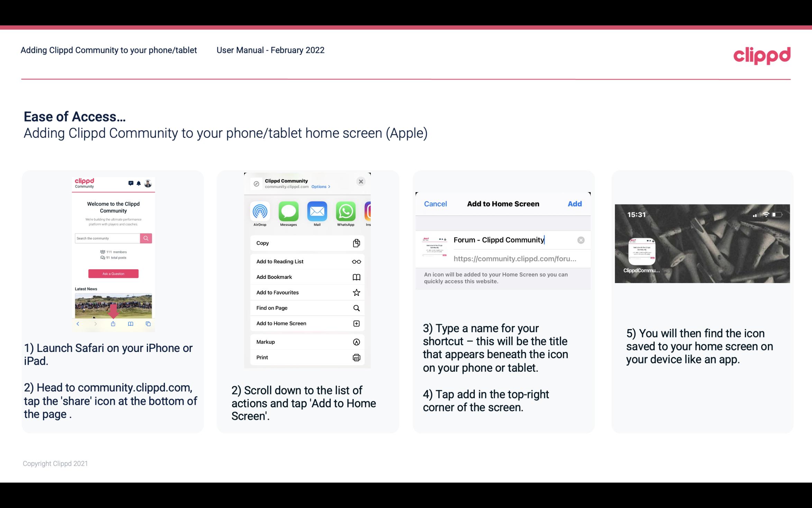Screen dimensions: 812x508
Task: Clear the shortcut name input field
Action: tap(581, 239)
